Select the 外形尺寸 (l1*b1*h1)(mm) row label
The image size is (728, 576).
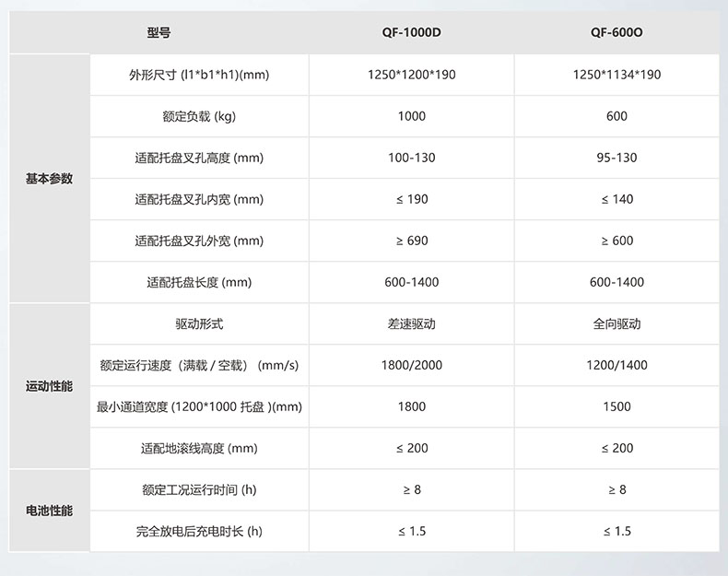(199, 75)
